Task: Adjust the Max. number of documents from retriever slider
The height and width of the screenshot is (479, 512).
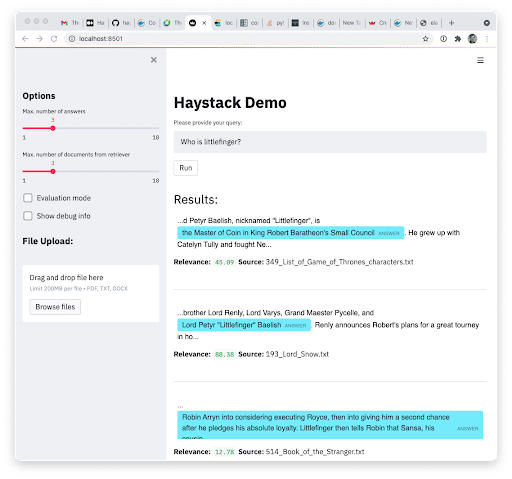Action: (x=53, y=171)
